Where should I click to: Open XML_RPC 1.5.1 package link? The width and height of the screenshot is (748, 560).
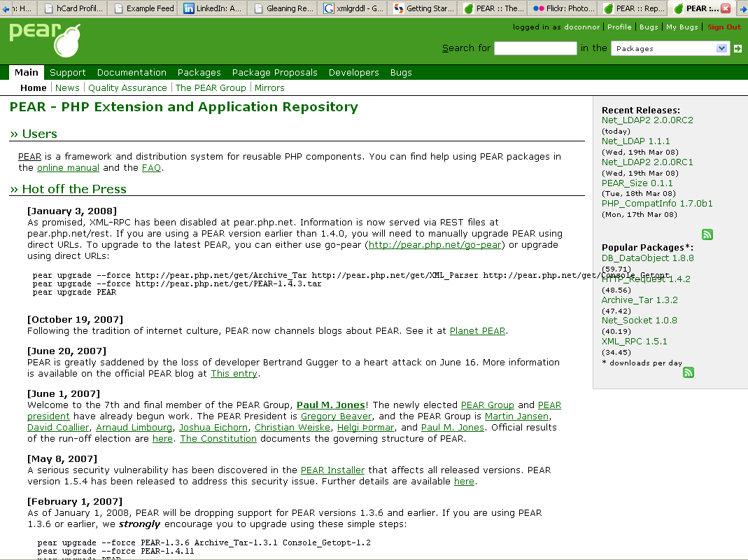[634, 342]
